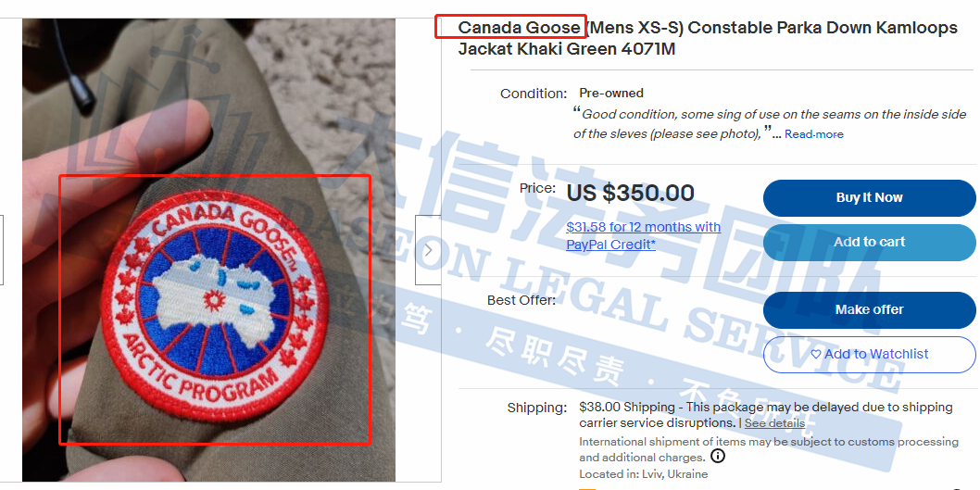Screen dimensions: 980x490
Task: Click the Best Offer label
Action: (x=521, y=301)
